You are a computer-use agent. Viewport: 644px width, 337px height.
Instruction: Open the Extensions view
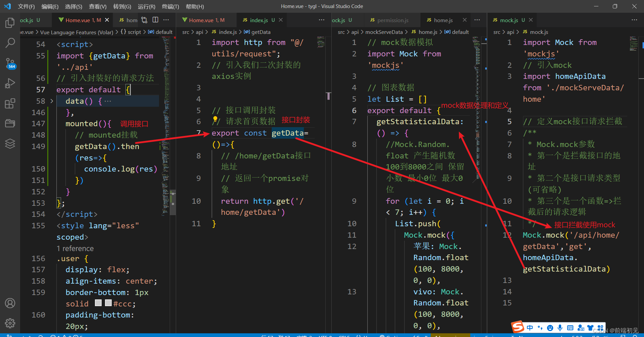tap(10, 103)
